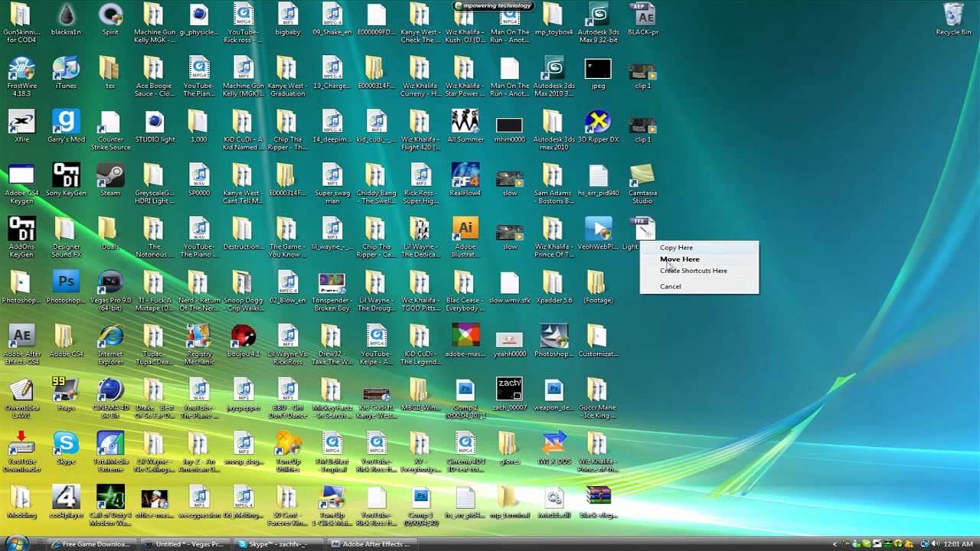Select the Fraps shortcut icon
This screenshot has height=551, width=980.
click(66, 395)
